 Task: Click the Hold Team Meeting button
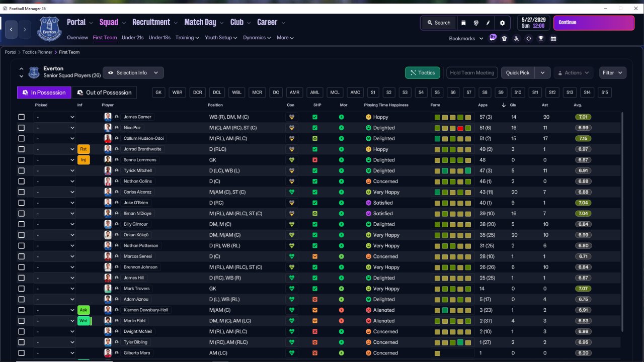click(472, 73)
